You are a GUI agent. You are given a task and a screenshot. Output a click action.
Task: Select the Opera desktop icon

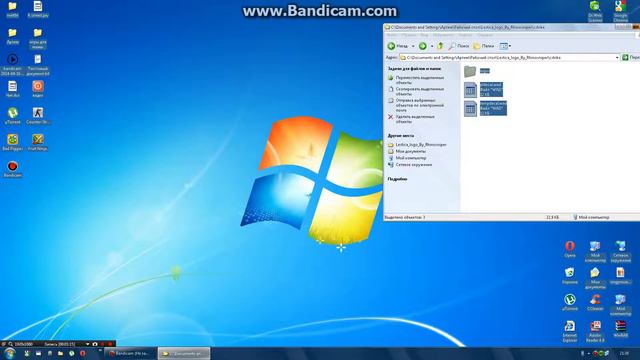coord(570,249)
